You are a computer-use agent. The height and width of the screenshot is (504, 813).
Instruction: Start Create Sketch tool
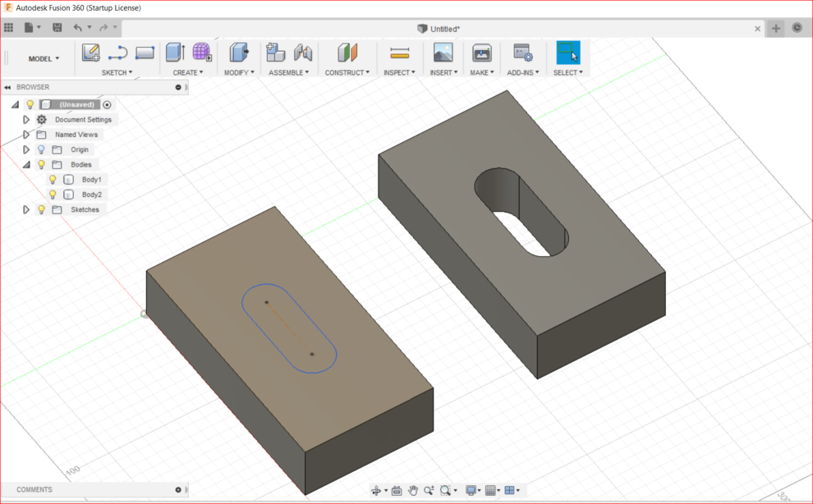point(90,53)
